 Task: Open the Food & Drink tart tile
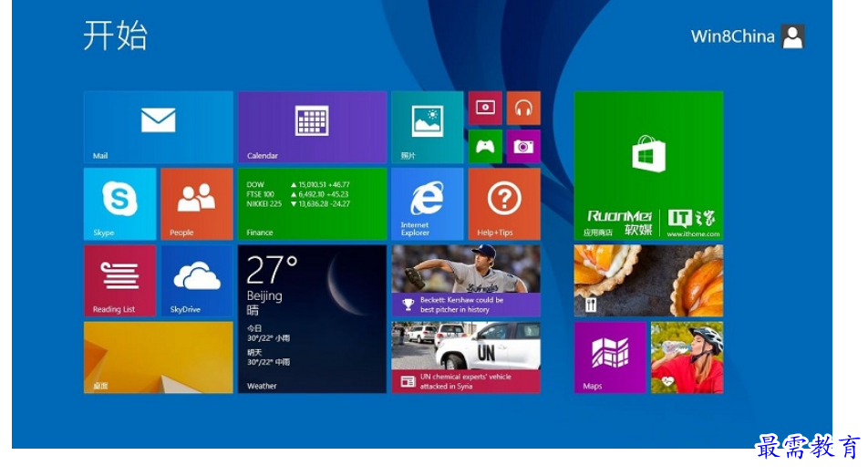[x=649, y=281]
